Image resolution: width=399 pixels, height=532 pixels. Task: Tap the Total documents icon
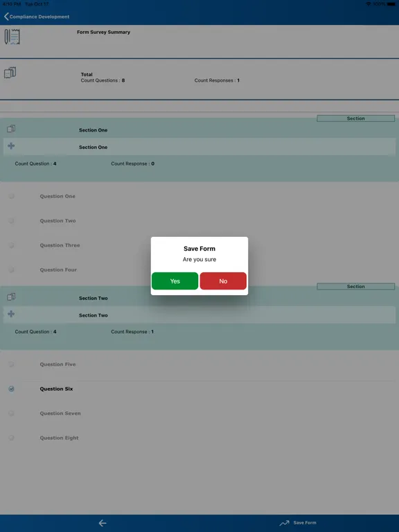[x=10, y=73]
